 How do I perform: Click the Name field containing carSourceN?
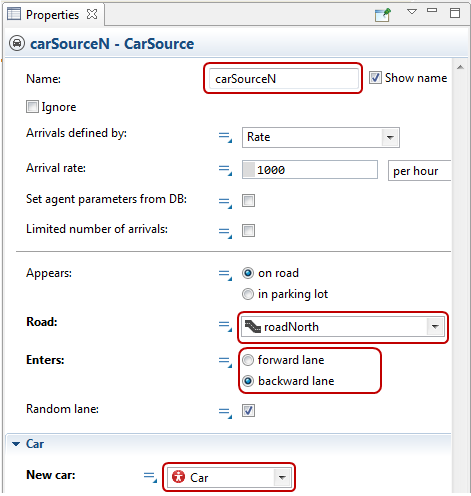[x=283, y=79]
